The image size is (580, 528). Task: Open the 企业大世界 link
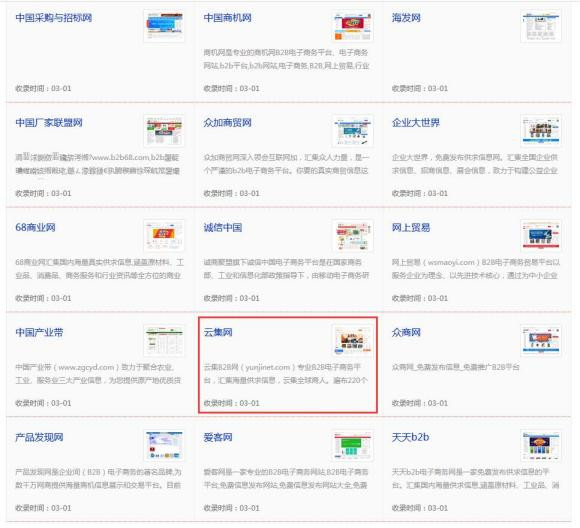pyautogui.click(x=416, y=122)
